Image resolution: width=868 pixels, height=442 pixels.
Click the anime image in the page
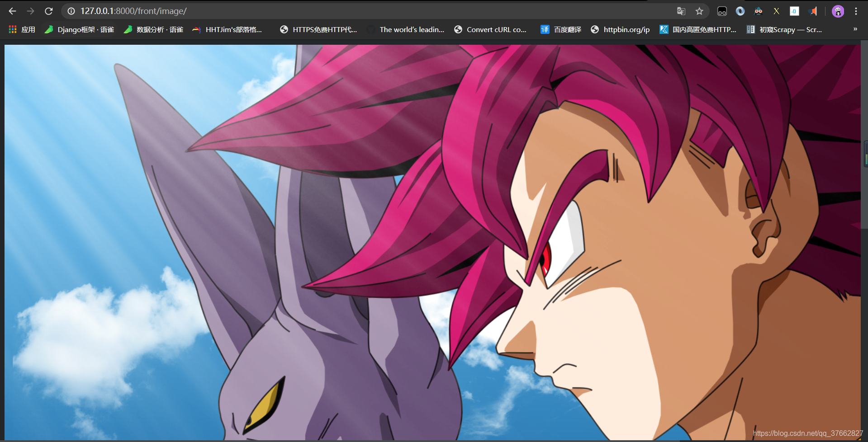[x=432, y=242]
